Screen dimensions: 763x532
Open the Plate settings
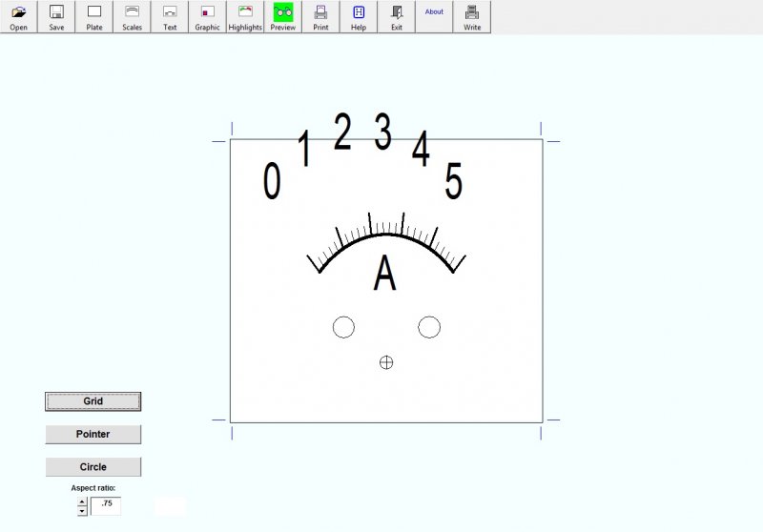pyautogui.click(x=93, y=17)
